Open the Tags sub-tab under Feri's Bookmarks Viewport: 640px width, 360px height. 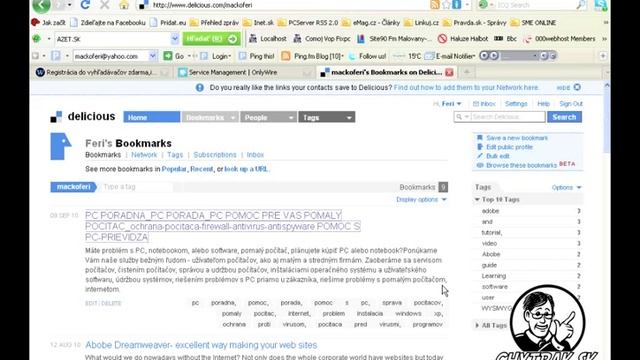[x=175, y=155]
